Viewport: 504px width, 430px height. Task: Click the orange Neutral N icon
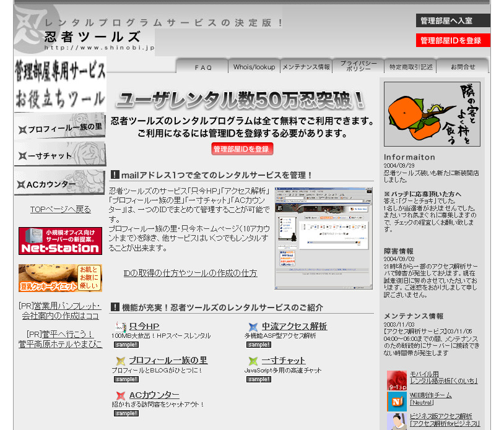click(x=397, y=401)
